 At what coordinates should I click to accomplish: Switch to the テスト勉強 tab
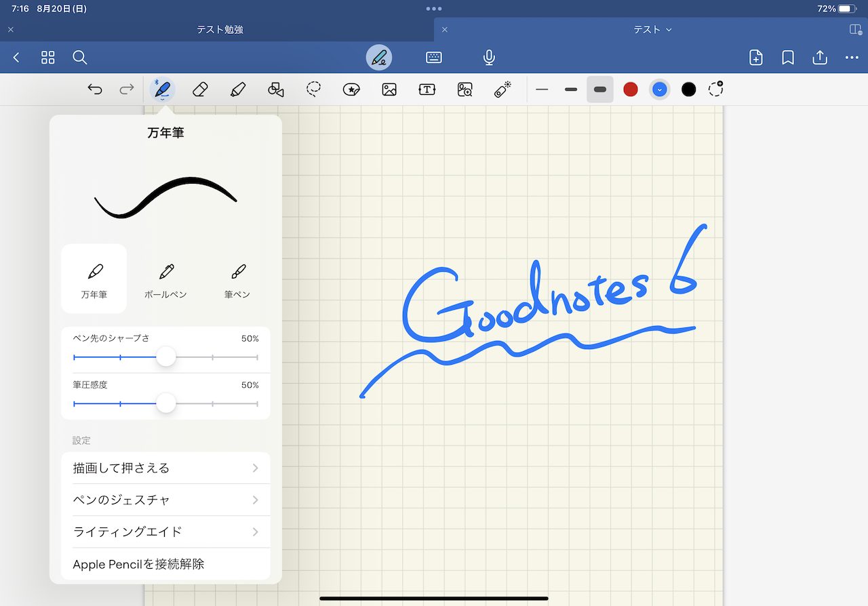pos(220,30)
